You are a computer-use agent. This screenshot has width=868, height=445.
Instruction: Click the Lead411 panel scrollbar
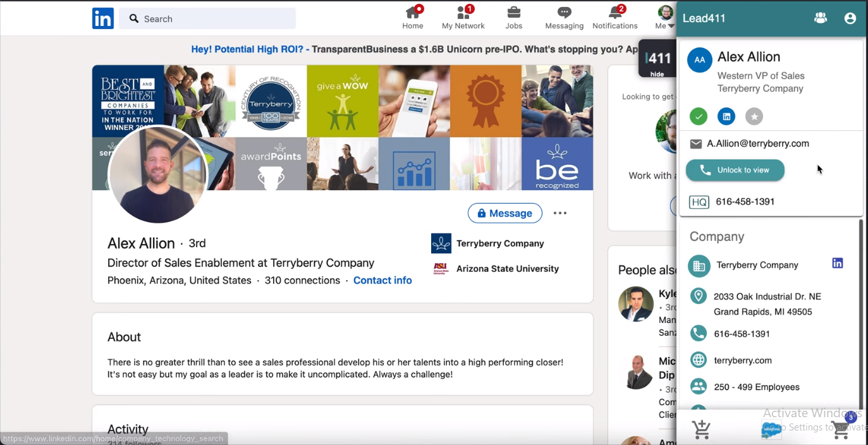tap(860, 314)
